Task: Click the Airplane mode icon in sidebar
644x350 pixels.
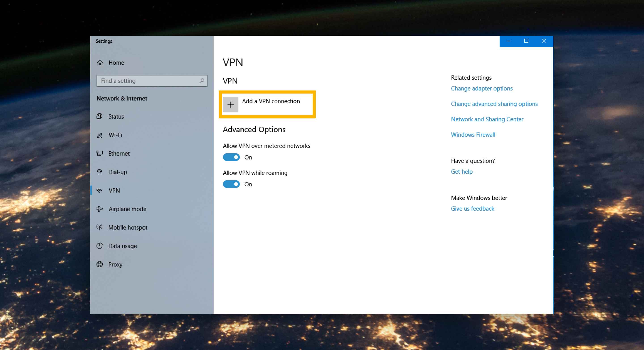Action: tap(100, 209)
